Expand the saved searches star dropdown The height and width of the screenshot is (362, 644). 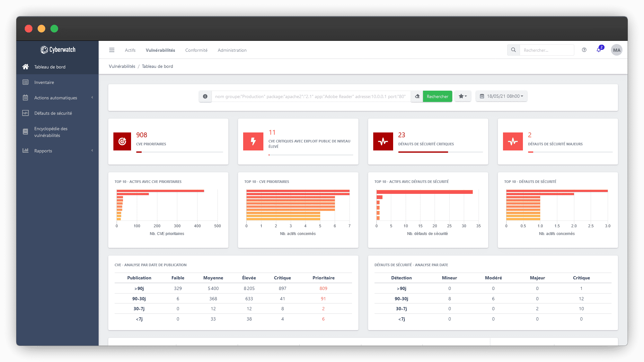tap(463, 96)
